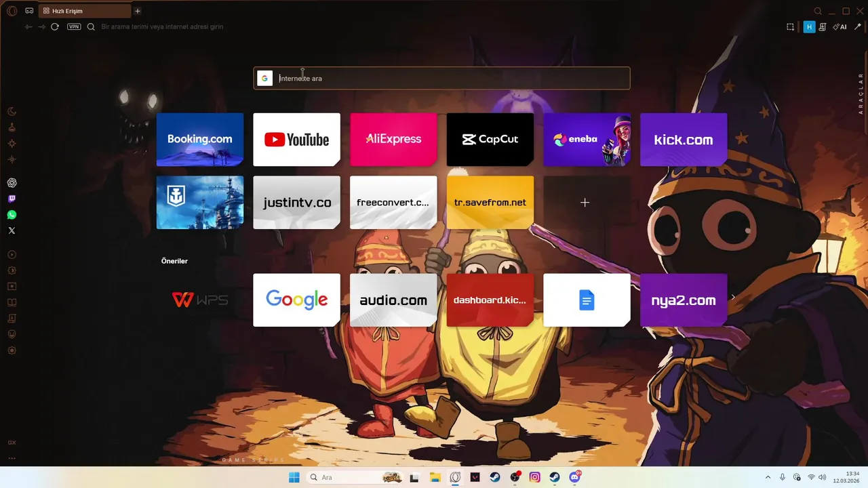Screen dimensions: 868x488
Task: Open the AliExpress speed dial tile
Action: coord(393,140)
